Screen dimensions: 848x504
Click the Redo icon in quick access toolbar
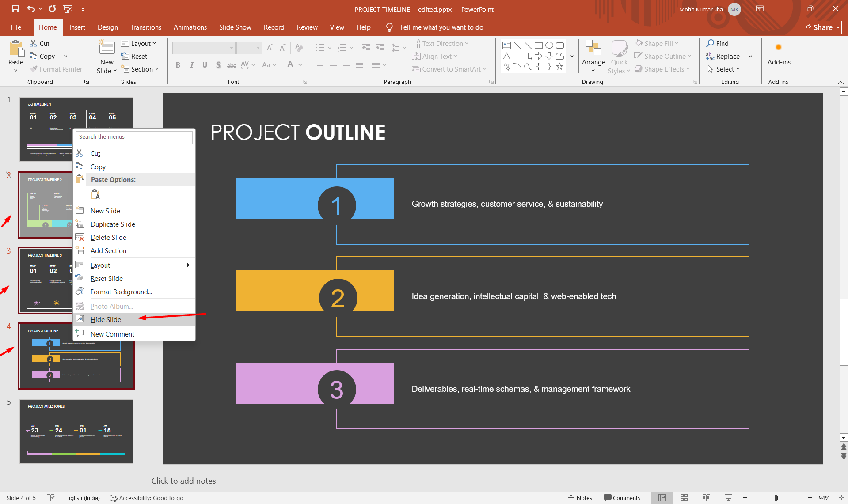(x=52, y=9)
